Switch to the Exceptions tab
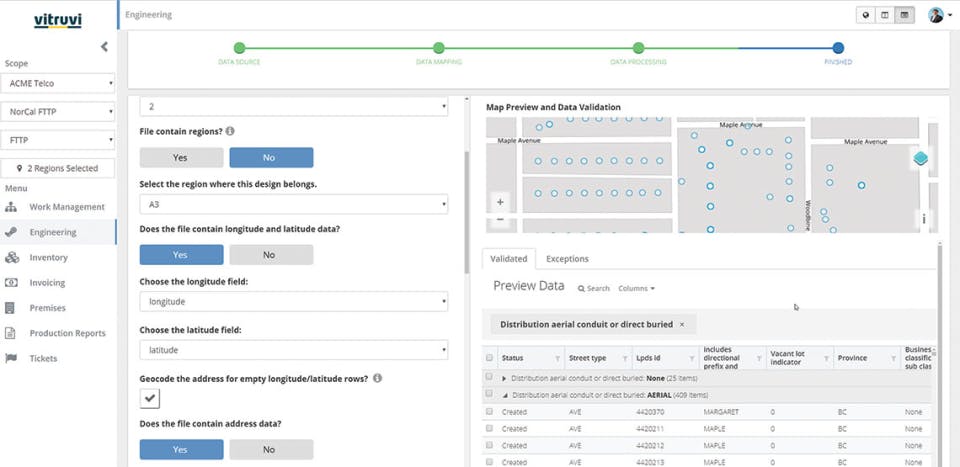 coord(567,259)
